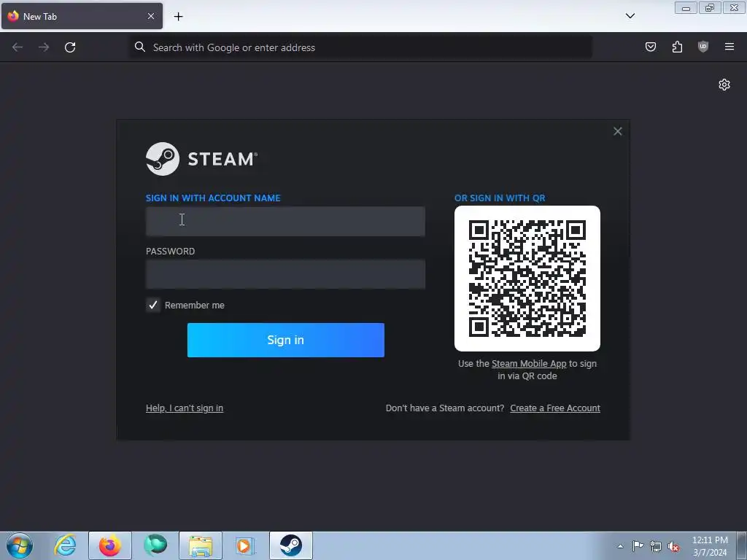Image resolution: width=747 pixels, height=560 pixels.
Task: Minimize the Firefox window
Action: 686,8
